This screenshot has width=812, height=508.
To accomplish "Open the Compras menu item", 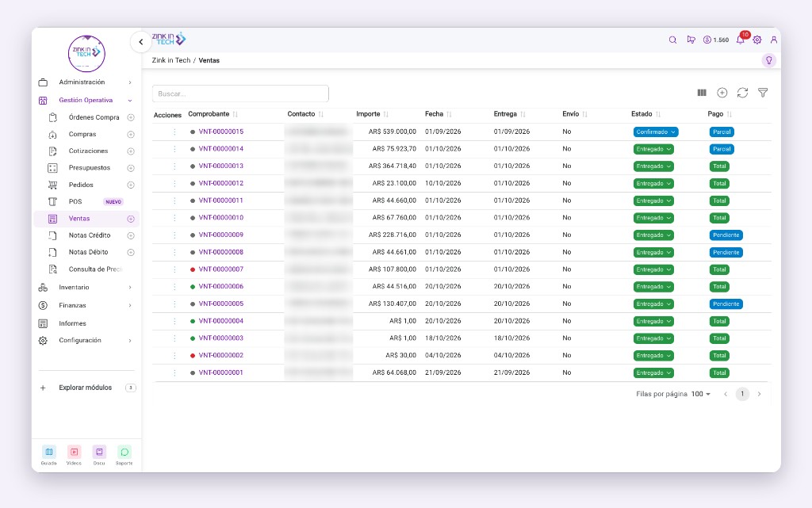I will [82, 135].
